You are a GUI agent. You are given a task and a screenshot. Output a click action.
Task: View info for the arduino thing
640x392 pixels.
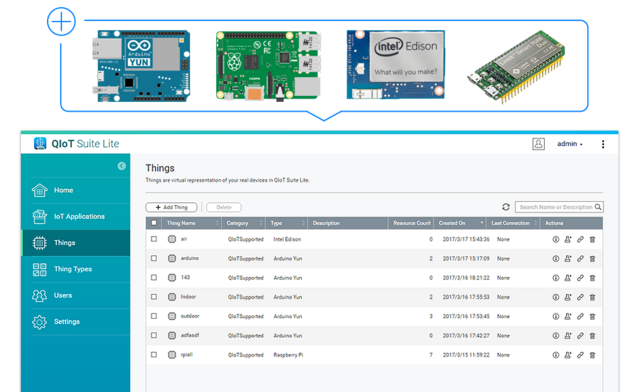click(x=556, y=259)
